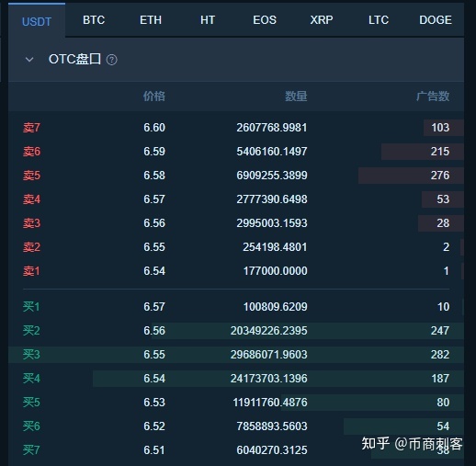Click the quantity 2777390.6498
The height and width of the screenshot is (466, 476).
[x=272, y=199]
